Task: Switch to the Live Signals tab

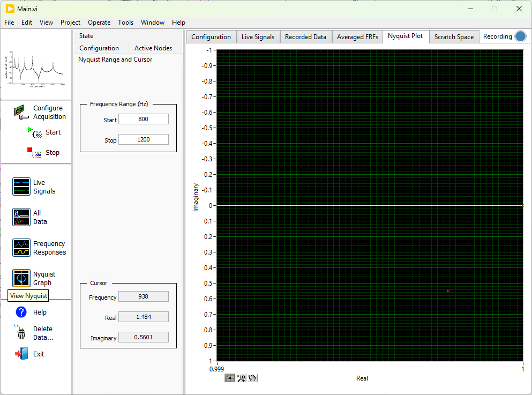Action: point(258,36)
